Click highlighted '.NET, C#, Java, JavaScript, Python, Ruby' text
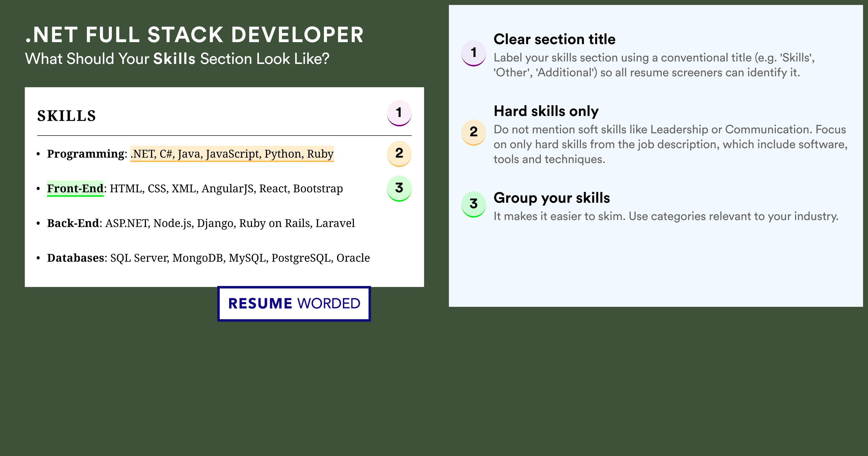 pyautogui.click(x=232, y=154)
